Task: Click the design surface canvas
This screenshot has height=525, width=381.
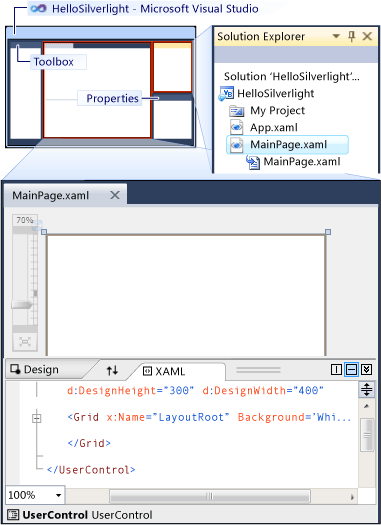Action: click(186, 295)
